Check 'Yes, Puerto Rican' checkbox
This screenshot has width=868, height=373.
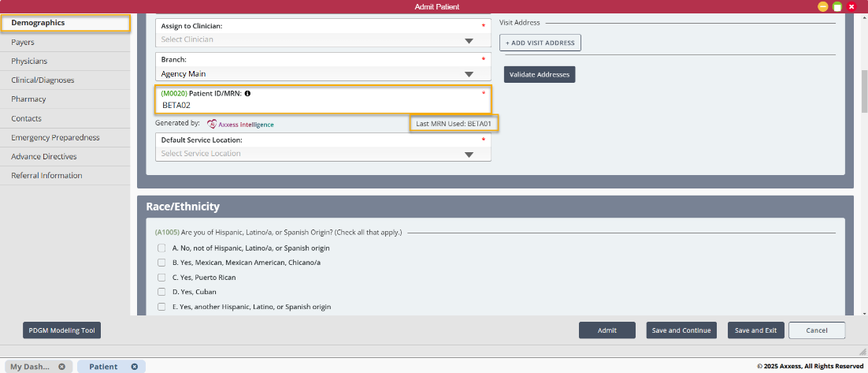pyautogui.click(x=161, y=278)
